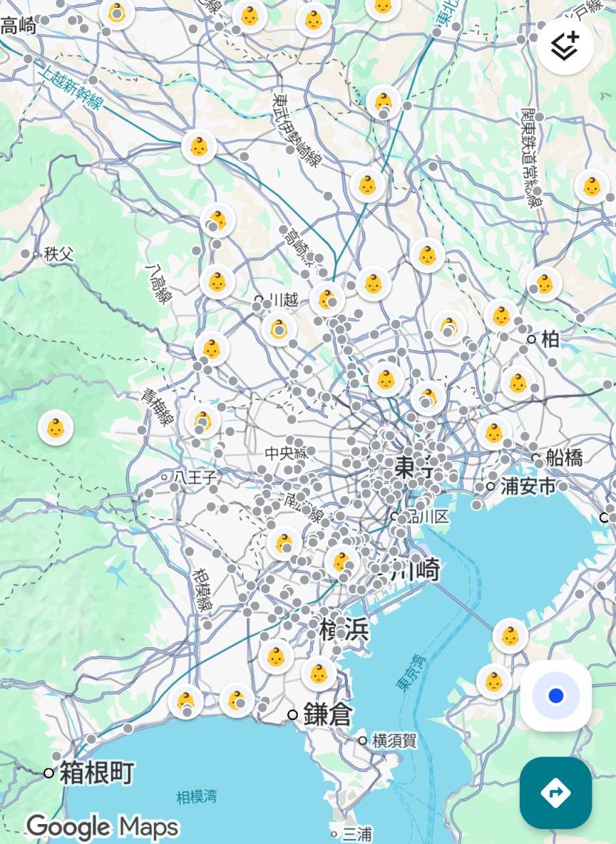
Task: Tap the 川越 place label
Action: (284, 299)
